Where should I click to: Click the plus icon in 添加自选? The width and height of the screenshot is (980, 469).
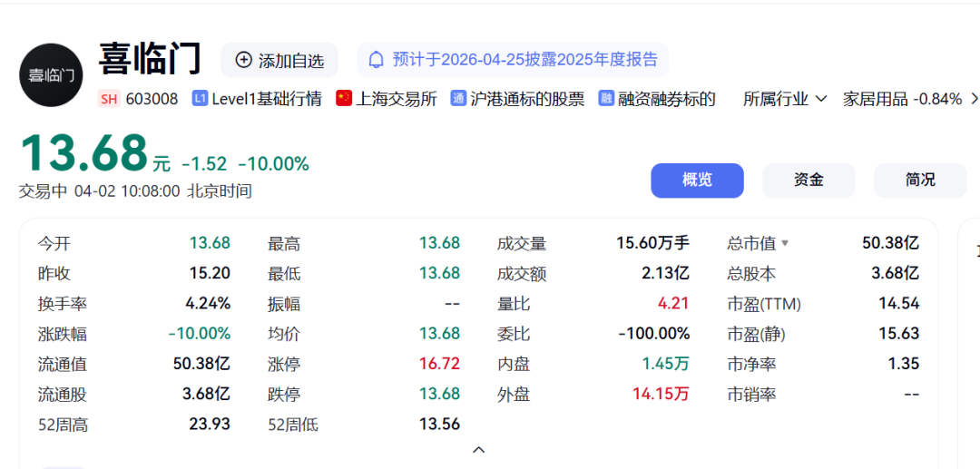[x=243, y=60]
